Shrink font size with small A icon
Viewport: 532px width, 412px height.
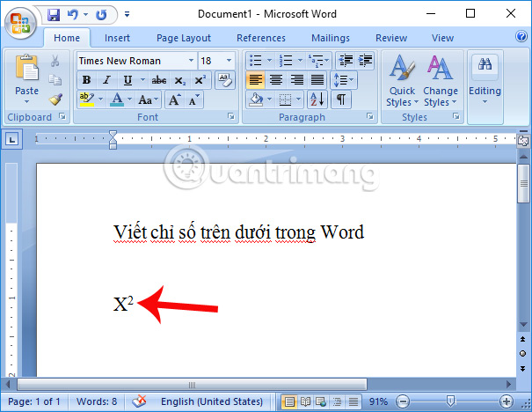pos(193,99)
